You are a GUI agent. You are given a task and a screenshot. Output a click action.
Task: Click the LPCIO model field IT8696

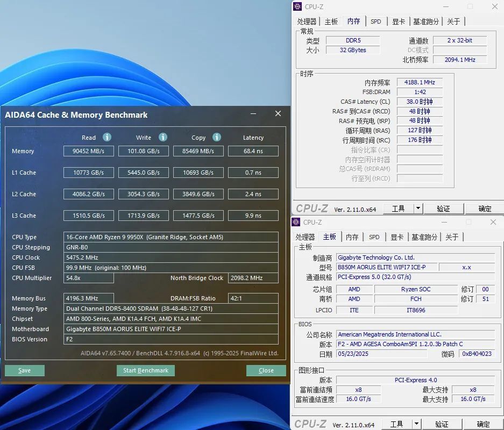[416, 310]
